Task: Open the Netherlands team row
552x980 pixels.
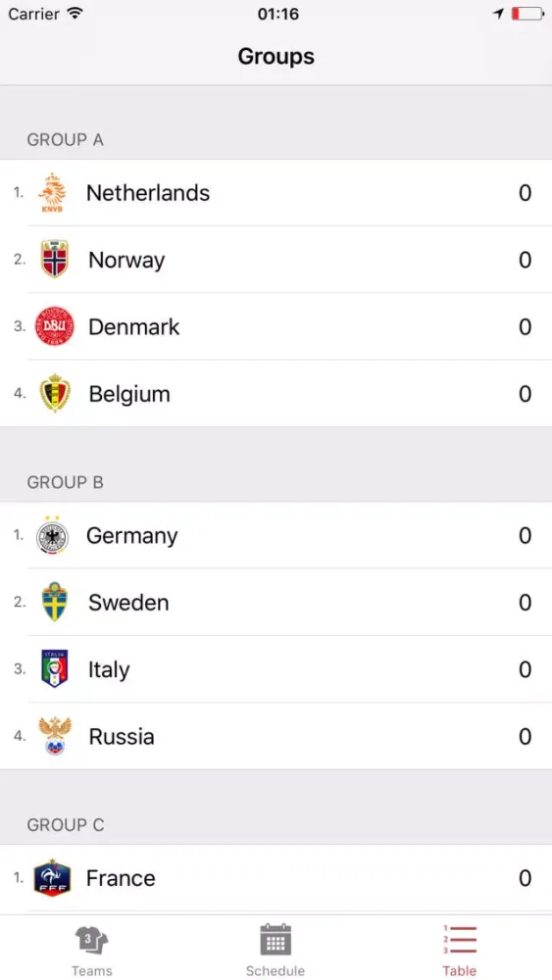Action: point(276,192)
